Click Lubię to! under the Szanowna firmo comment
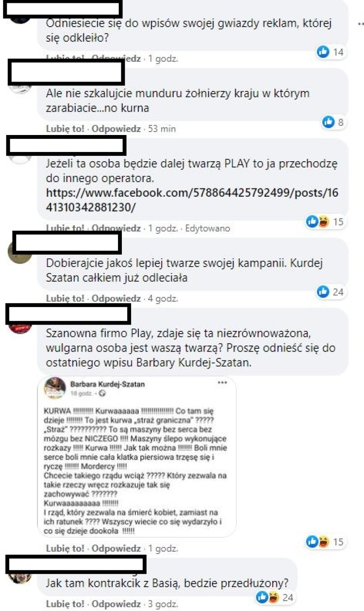Viewport: 364px width, 611px height. [66, 548]
